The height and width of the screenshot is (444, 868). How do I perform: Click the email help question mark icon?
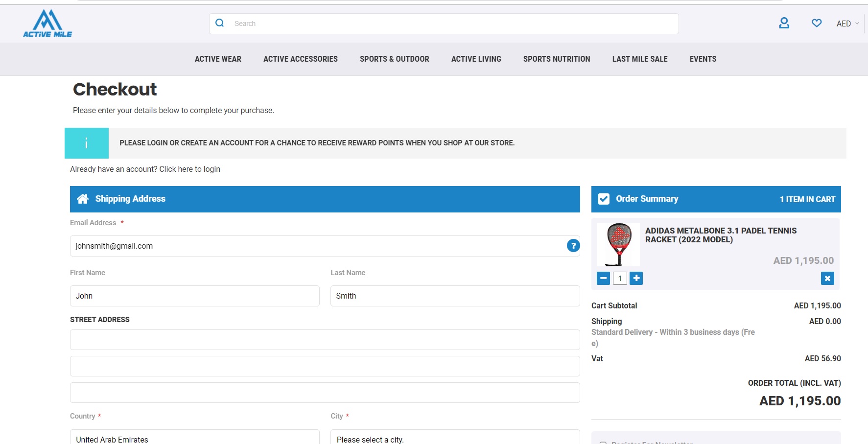coord(573,246)
